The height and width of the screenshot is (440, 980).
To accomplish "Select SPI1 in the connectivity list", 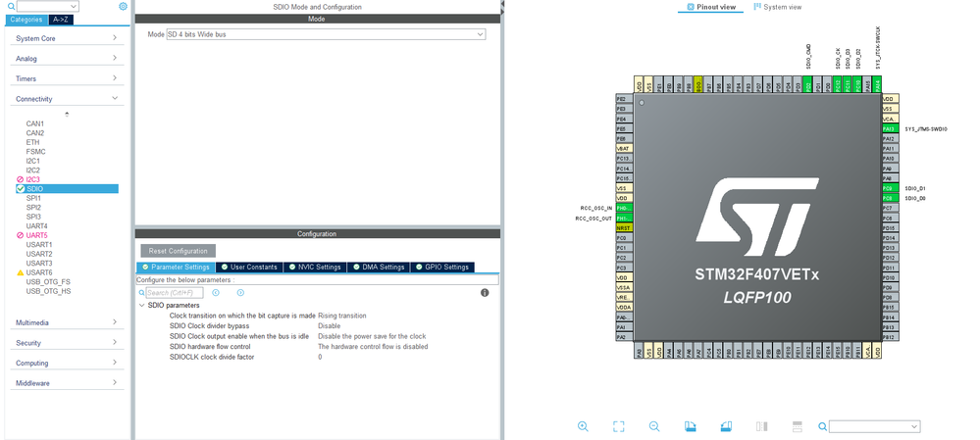I will pyautogui.click(x=33, y=198).
